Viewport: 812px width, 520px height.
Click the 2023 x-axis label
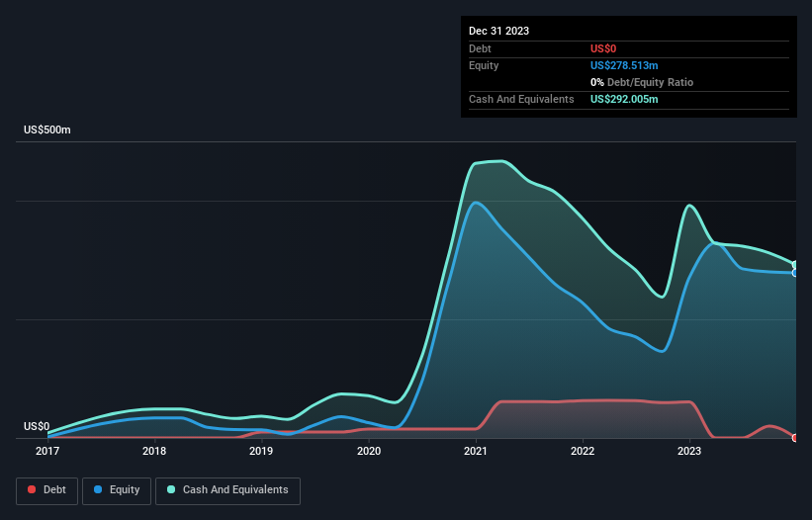tap(689, 451)
